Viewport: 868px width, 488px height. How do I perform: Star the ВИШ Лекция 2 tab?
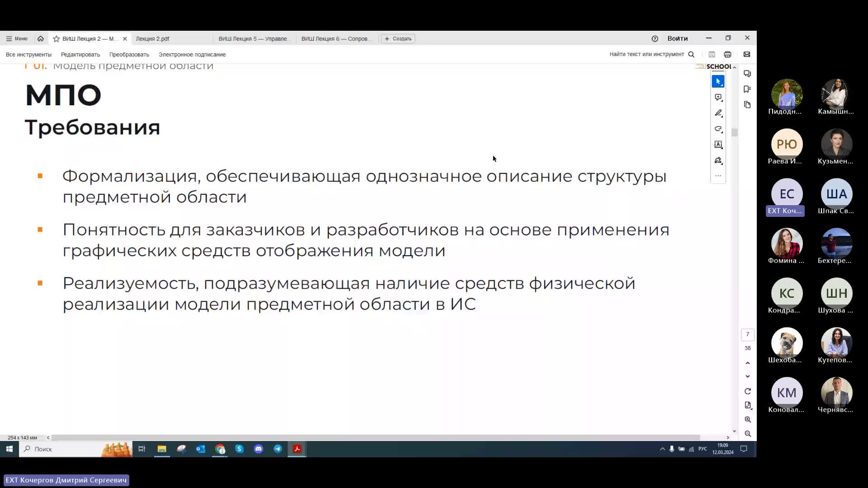point(57,39)
